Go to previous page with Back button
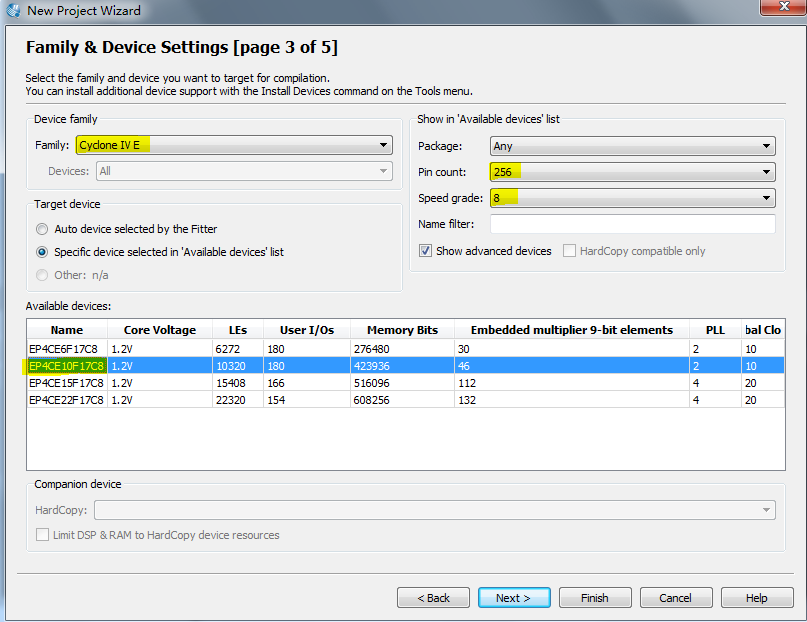807x622 pixels. pos(433,598)
